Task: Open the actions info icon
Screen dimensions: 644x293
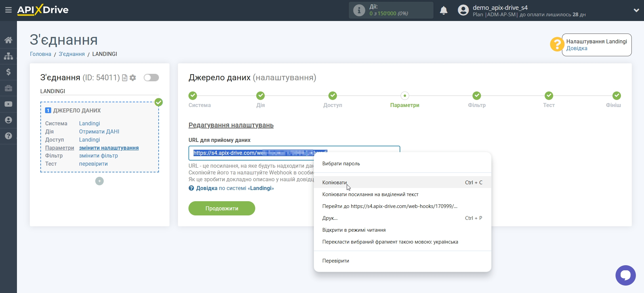Action: coord(359,10)
